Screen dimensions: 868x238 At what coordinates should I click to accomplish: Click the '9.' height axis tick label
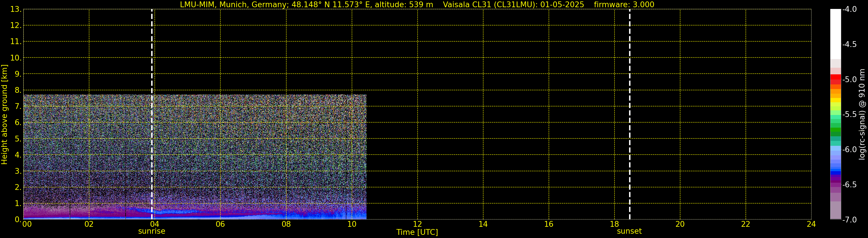(18, 74)
